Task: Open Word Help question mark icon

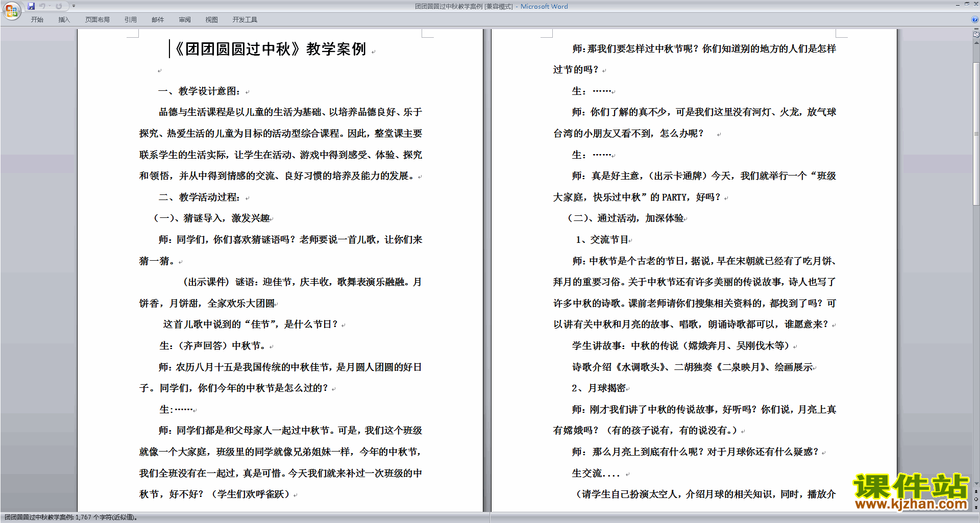Action: tap(975, 19)
